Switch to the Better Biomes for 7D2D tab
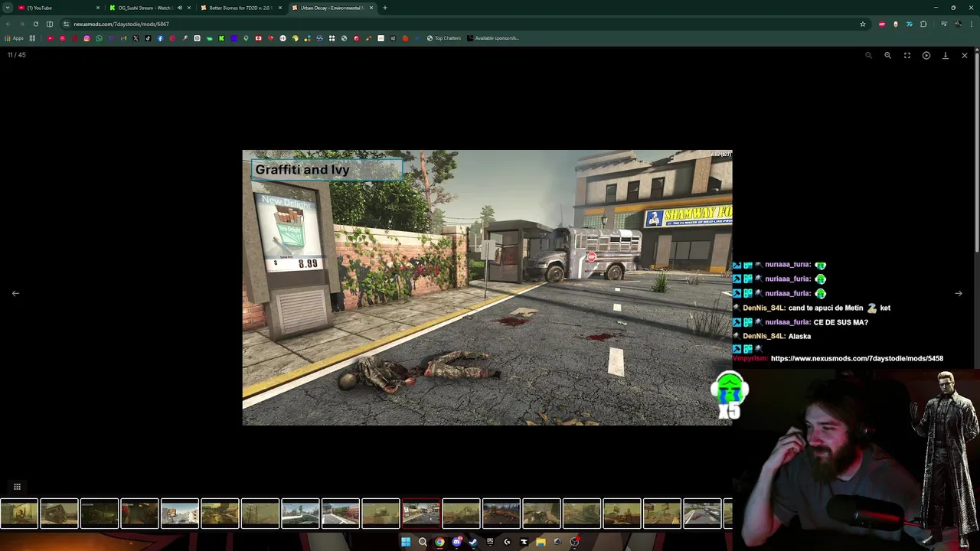This screenshot has height=551, width=980. [240, 8]
